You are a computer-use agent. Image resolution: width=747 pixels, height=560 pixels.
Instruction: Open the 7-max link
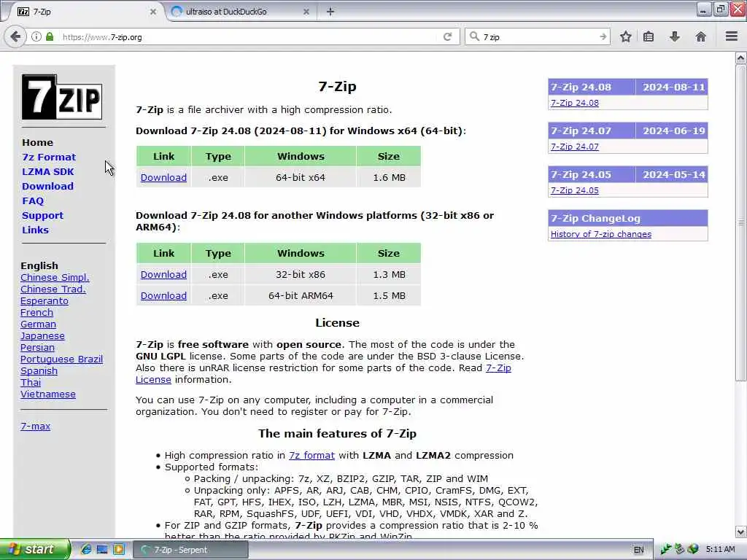tap(35, 426)
